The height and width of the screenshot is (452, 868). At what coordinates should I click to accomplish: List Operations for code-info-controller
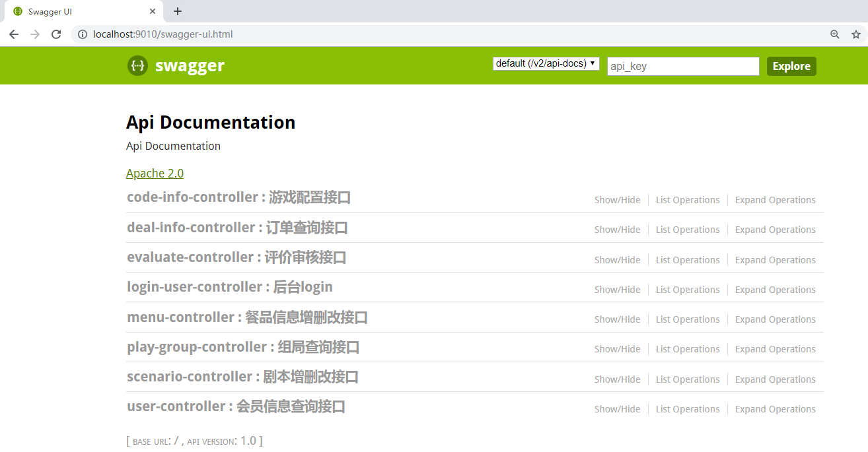688,200
